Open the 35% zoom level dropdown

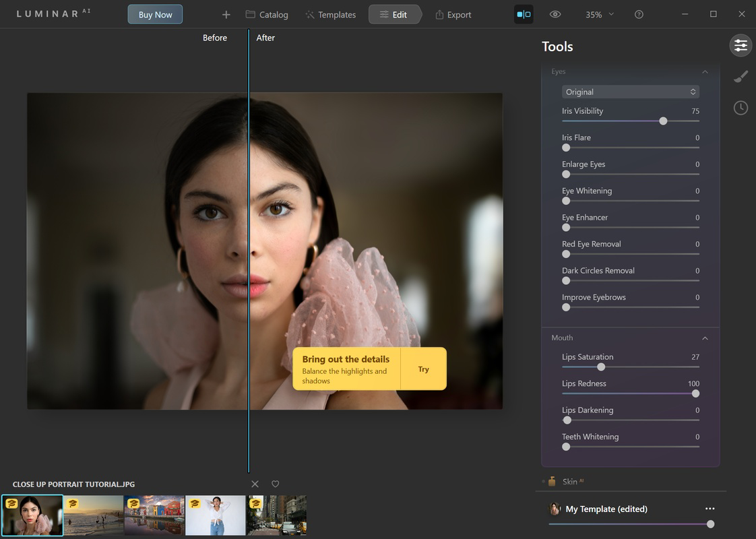[x=598, y=13]
